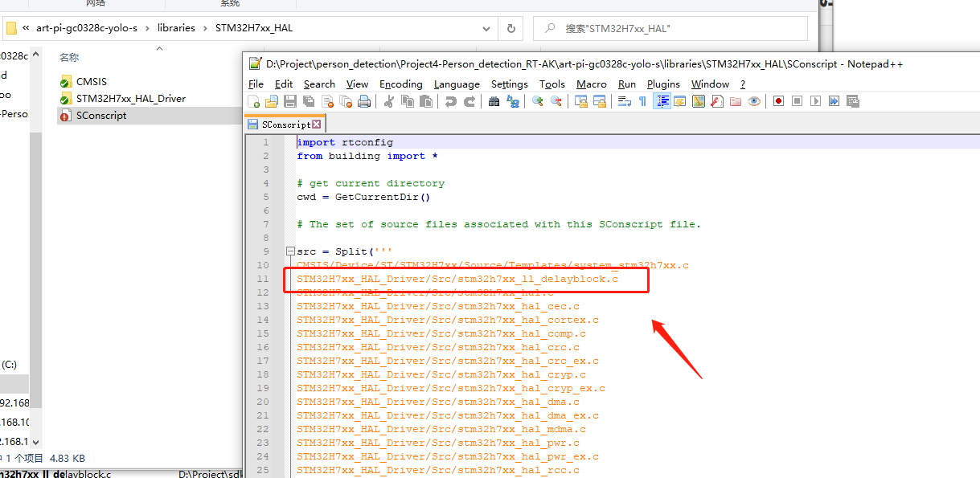The width and height of the screenshot is (980, 478).
Task: Click the Playback macro icon
Action: pyautogui.click(x=815, y=101)
